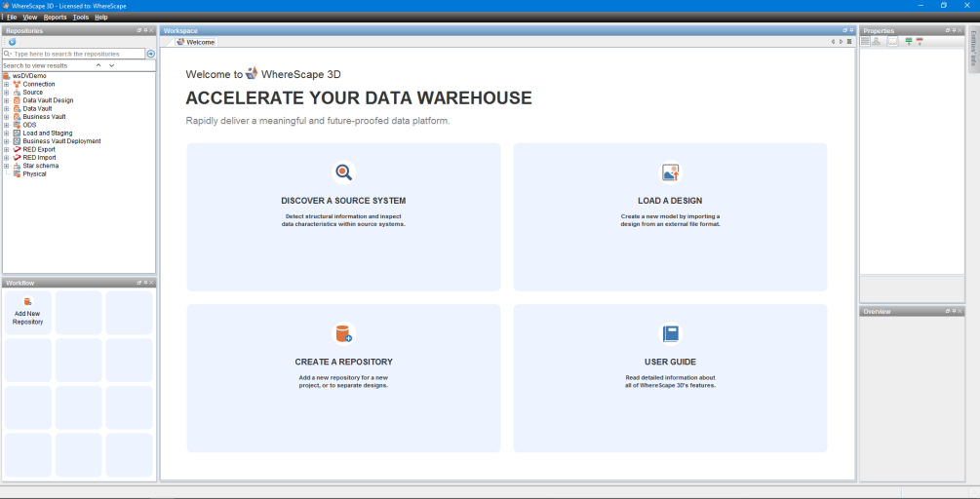Click the magnifier Discover Source icon

(x=344, y=173)
